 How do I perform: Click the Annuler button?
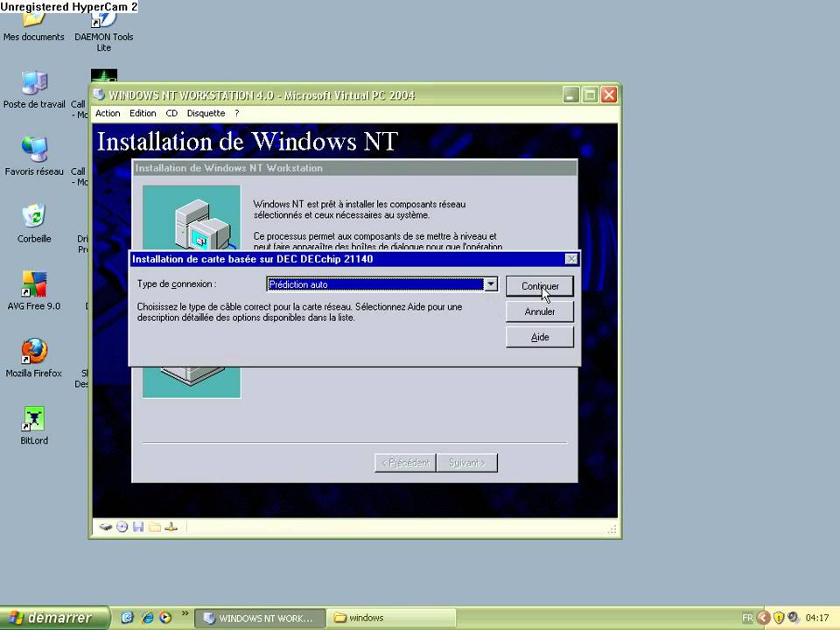pyautogui.click(x=540, y=311)
